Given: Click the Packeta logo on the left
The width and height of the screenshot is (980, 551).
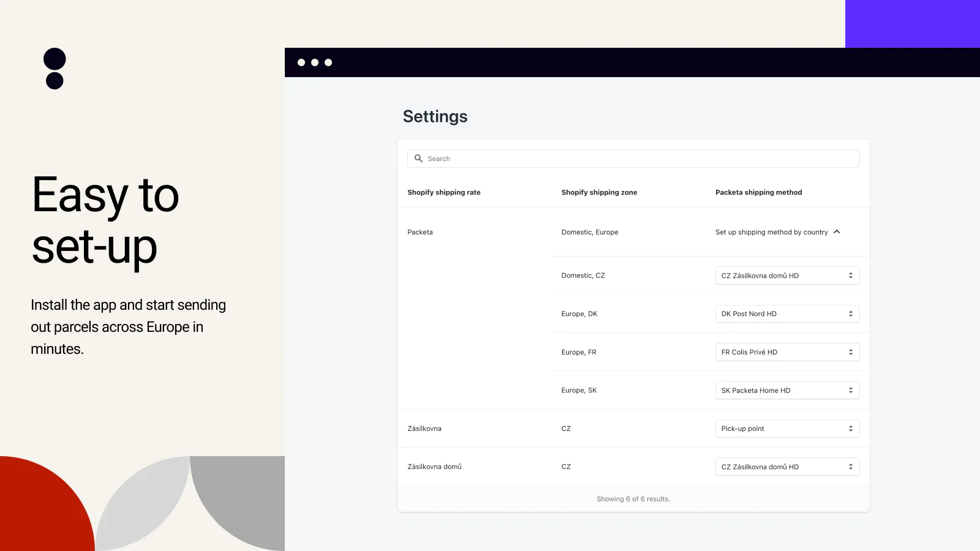Looking at the screenshot, I should click(55, 69).
